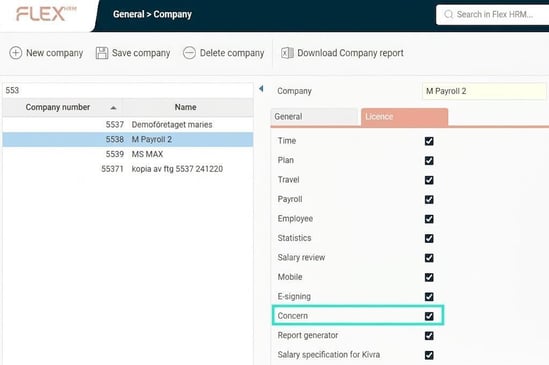Uncheck the Salary review checkbox
Screen dimensions: 549x365
(429, 258)
